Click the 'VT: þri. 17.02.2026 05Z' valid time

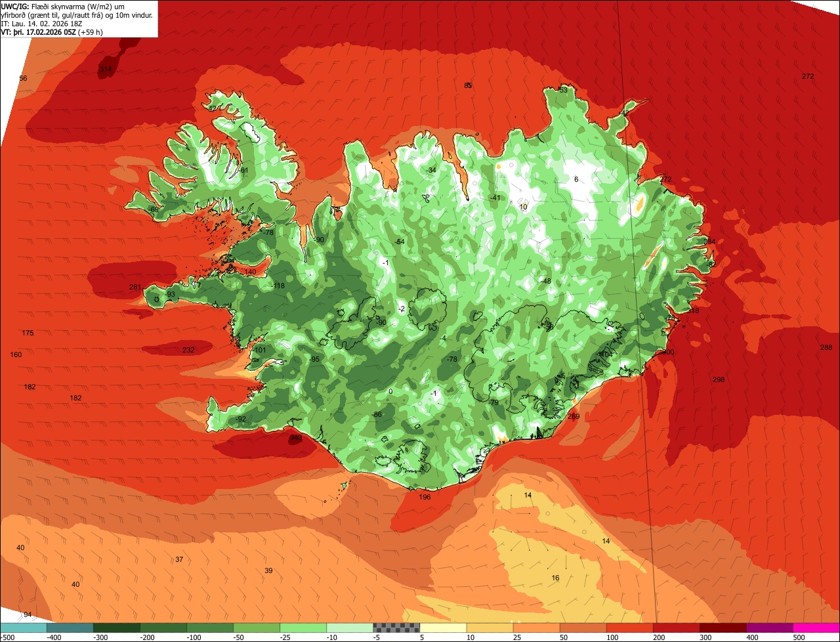tap(39, 32)
